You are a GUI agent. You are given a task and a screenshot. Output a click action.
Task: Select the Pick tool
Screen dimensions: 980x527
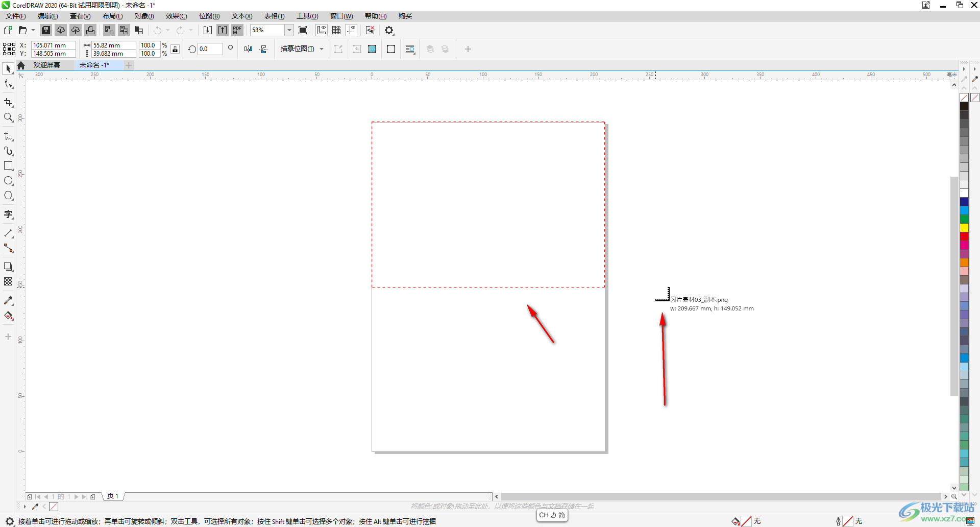coord(8,69)
